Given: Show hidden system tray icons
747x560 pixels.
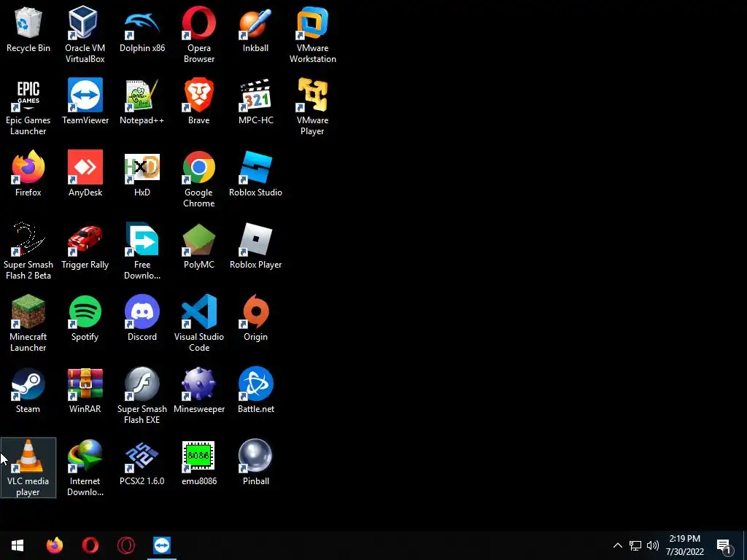Looking at the screenshot, I should click(x=617, y=545).
